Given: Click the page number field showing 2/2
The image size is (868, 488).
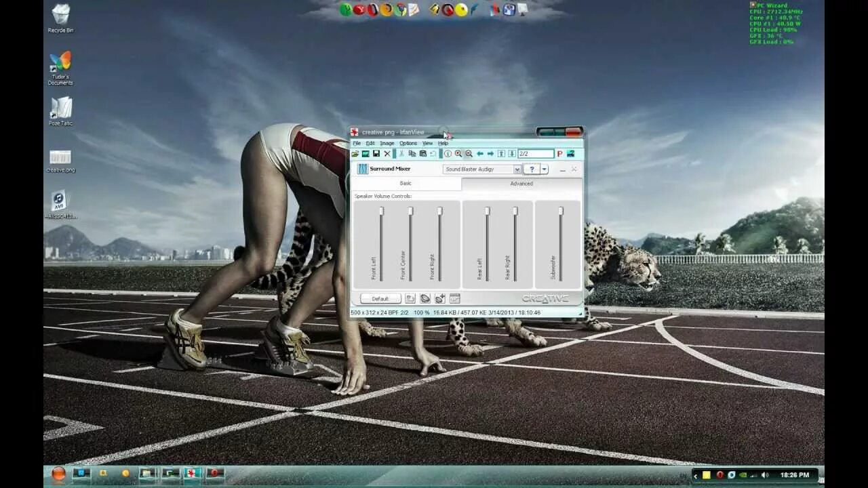Looking at the screenshot, I should [536, 154].
